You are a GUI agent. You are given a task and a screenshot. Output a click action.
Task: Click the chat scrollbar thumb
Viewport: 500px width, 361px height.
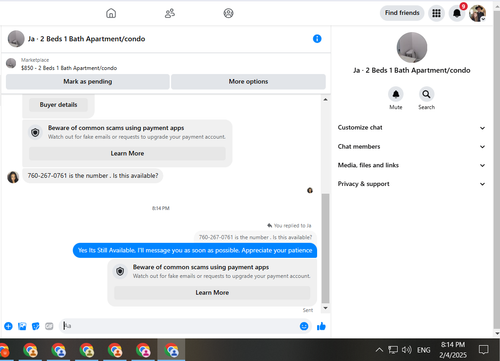tap(325, 248)
